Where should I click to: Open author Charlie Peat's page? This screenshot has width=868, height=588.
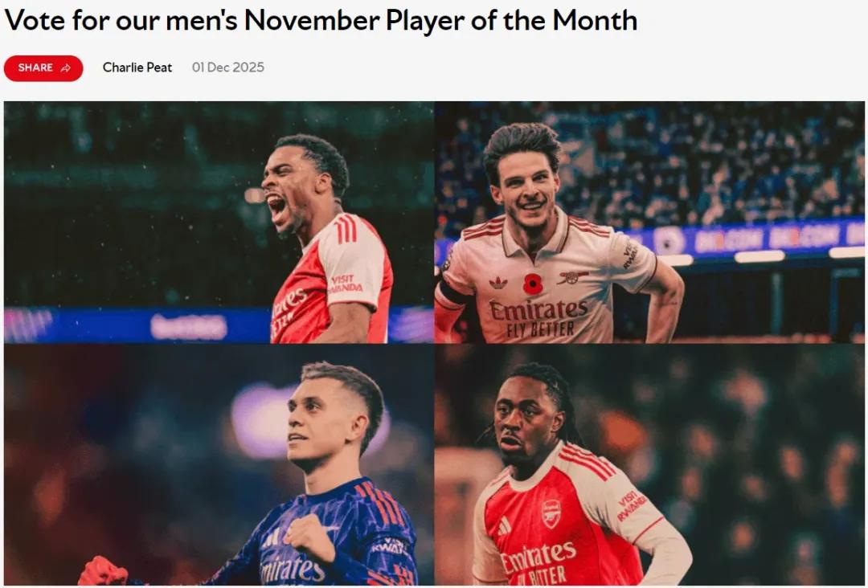(x=137, y=67)
